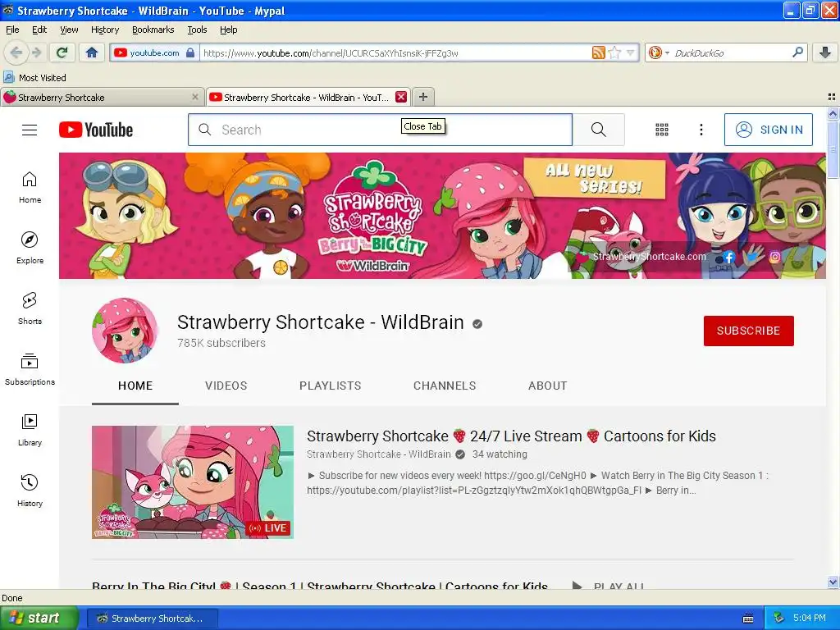Open the Downloads arrow button
Screen dimensions: 840x630
(825, 52)
